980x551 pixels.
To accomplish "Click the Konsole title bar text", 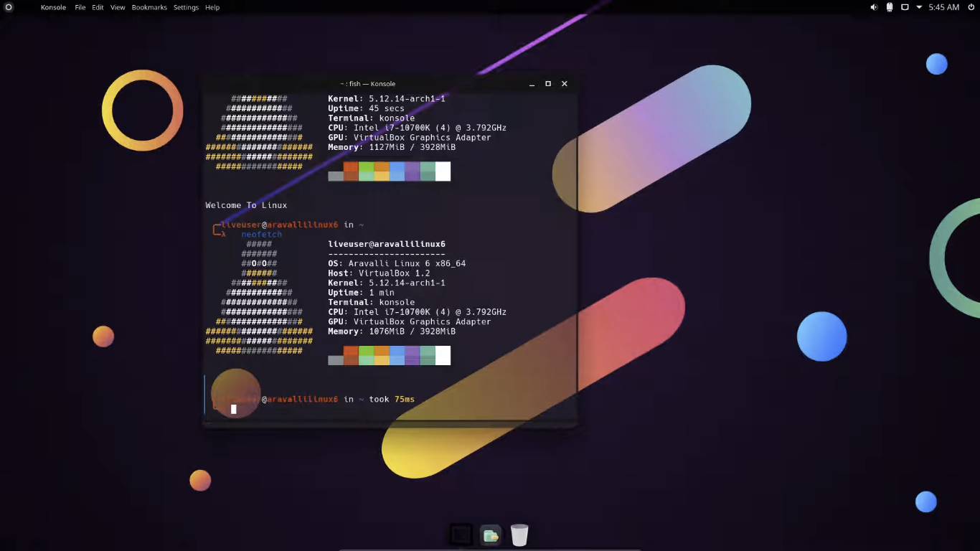I will tap(368, 84).
